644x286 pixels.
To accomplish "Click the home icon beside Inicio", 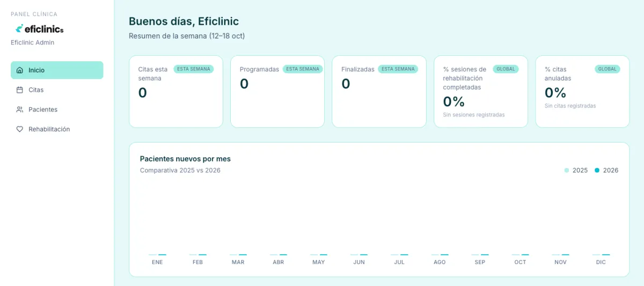I will click(x=20, y=70).
